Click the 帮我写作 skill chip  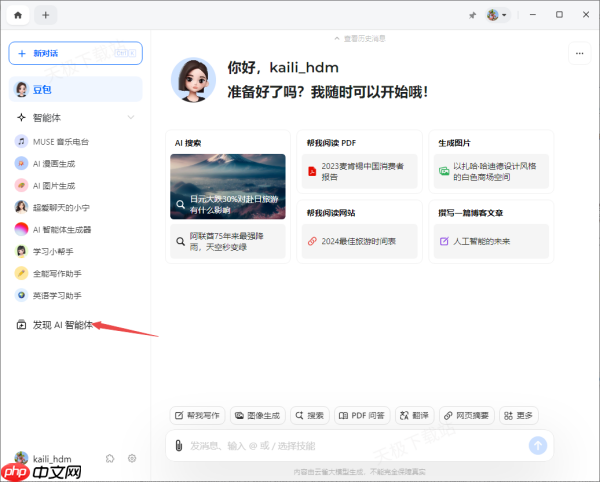tap(197, 415)
